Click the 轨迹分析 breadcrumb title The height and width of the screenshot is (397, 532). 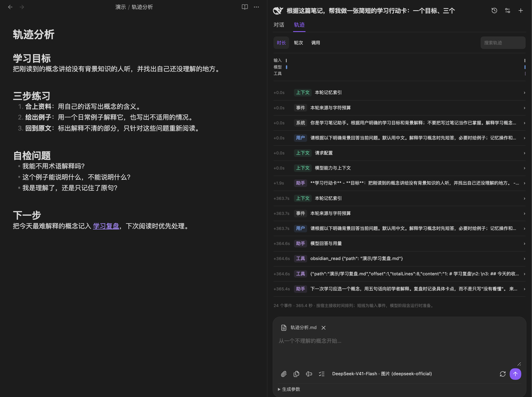tap(142, 7)
